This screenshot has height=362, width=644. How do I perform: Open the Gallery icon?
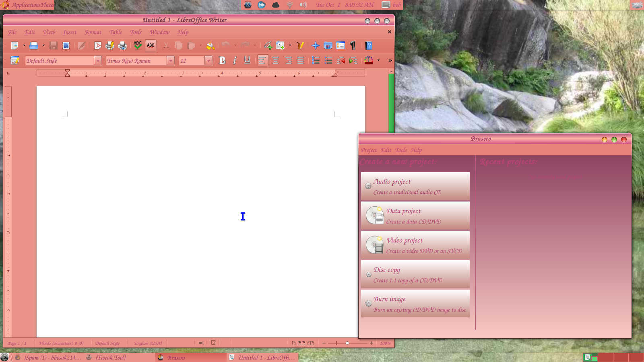[328, 45]
